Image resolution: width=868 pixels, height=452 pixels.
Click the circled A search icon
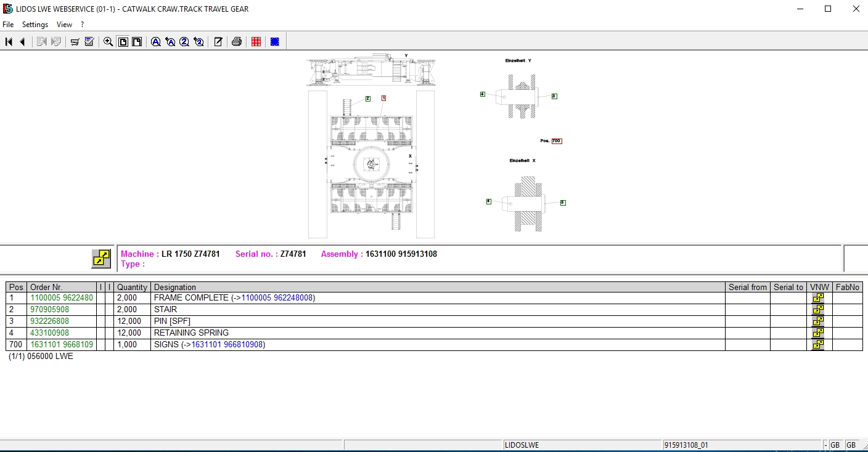click(x=155, y=42)
